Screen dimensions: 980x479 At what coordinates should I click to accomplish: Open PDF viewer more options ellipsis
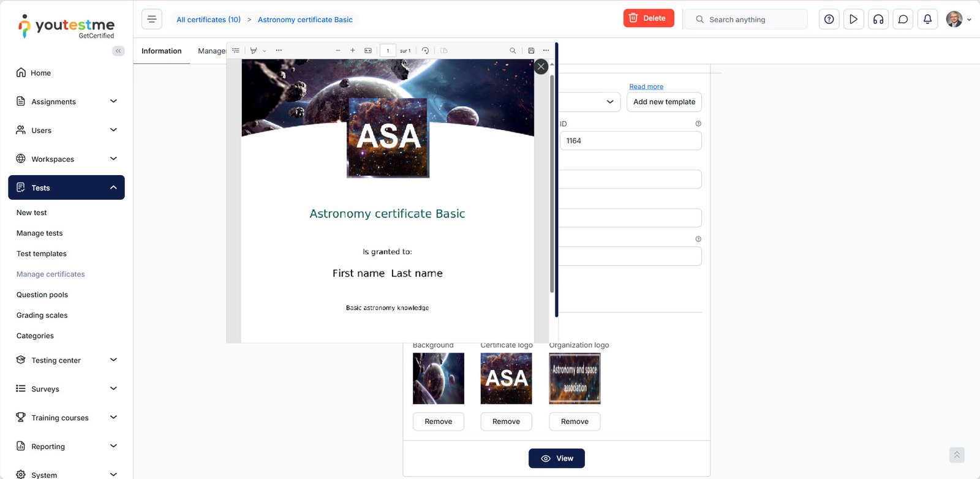click(x=546, y=50)
